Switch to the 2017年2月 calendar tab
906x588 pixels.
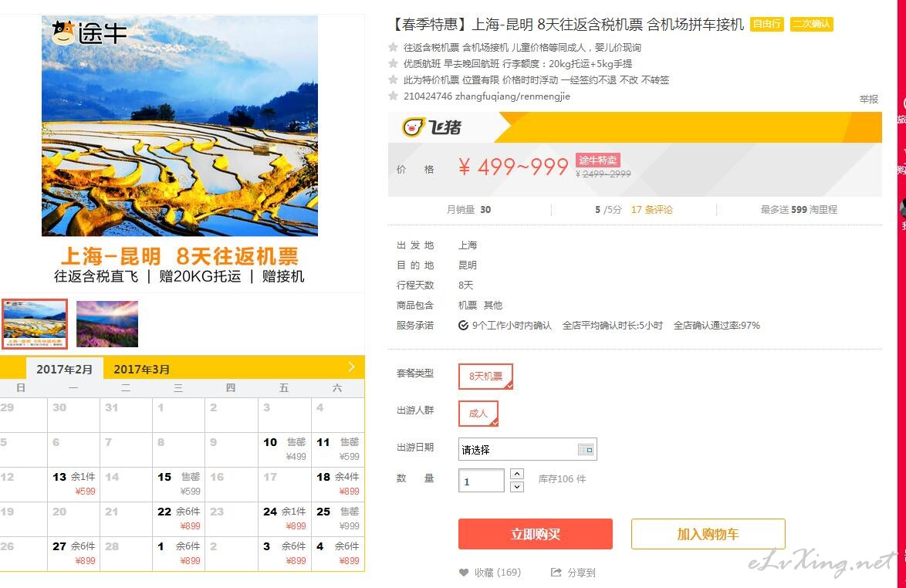tap(65, 369)
